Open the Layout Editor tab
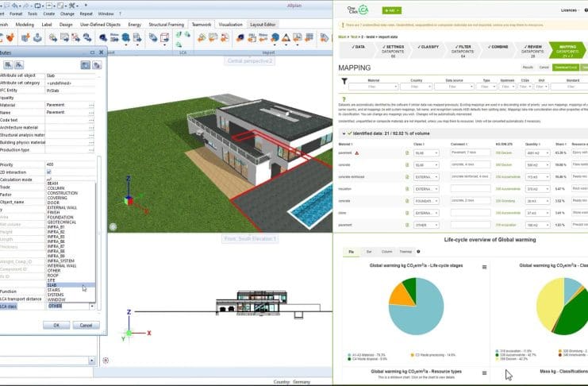Screen dimensions: 588x386 [263, 25]
